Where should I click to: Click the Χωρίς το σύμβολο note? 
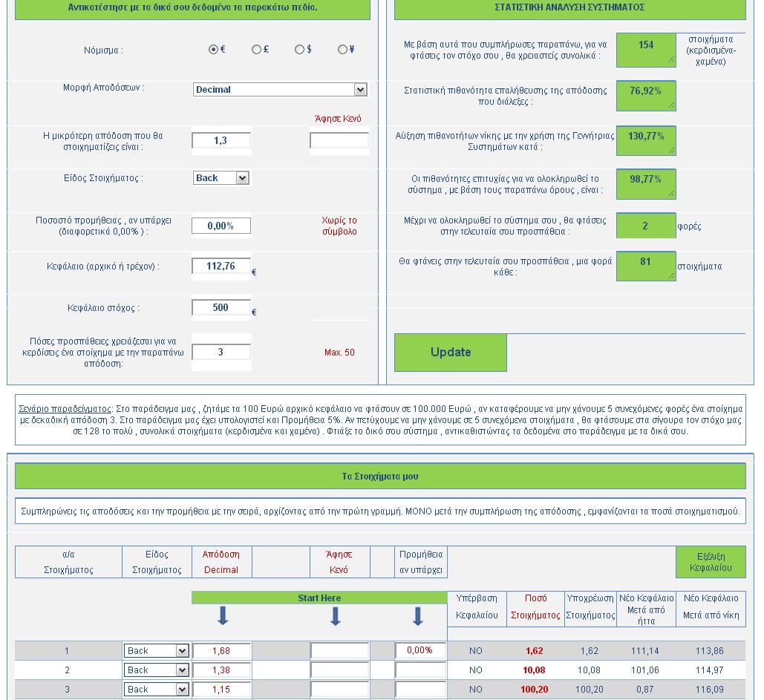(339, 226)
